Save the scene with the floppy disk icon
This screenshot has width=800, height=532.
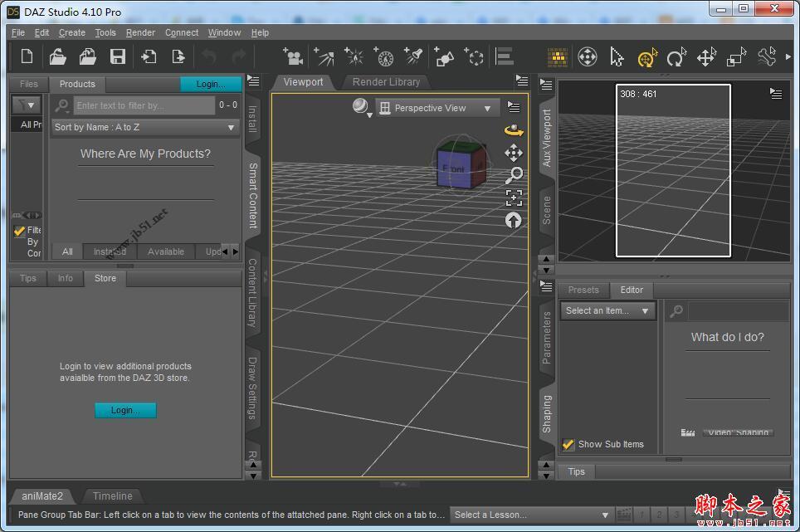(x=118, y=56)
